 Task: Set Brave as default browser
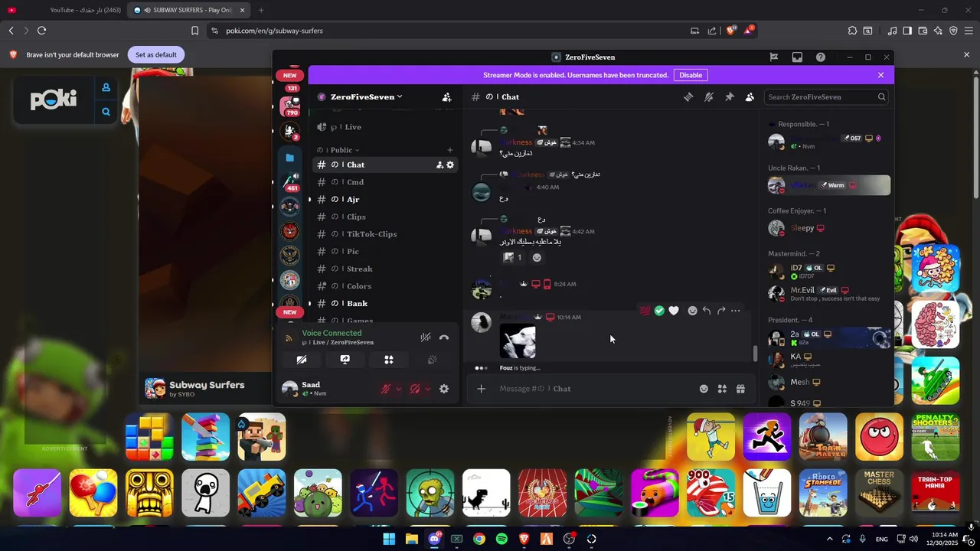click(x=156, y=55)
